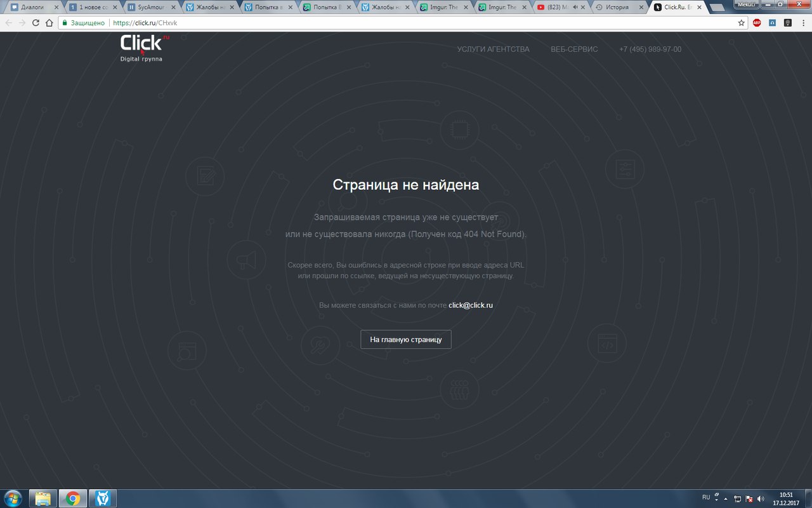The height and width of the screenshot is (508, 812).
Task: Click the volume speaker icon in tray
Action: pos(761,498)
